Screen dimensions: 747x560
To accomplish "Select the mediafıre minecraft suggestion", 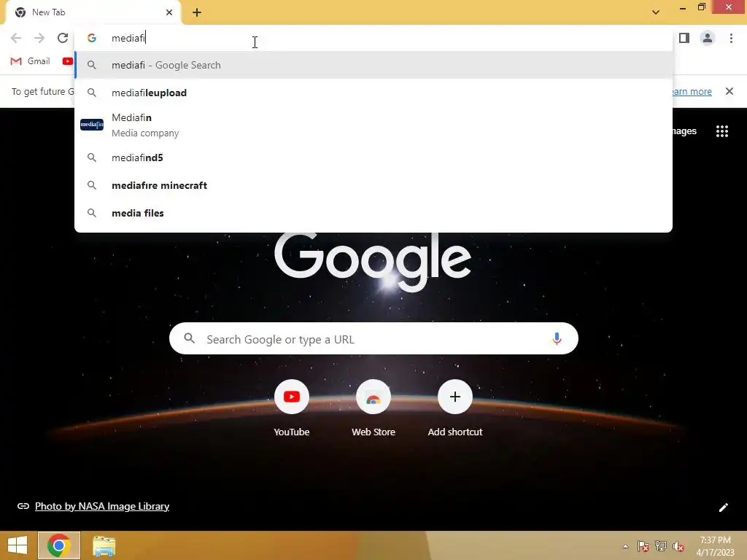I will [x=373, y=185].
